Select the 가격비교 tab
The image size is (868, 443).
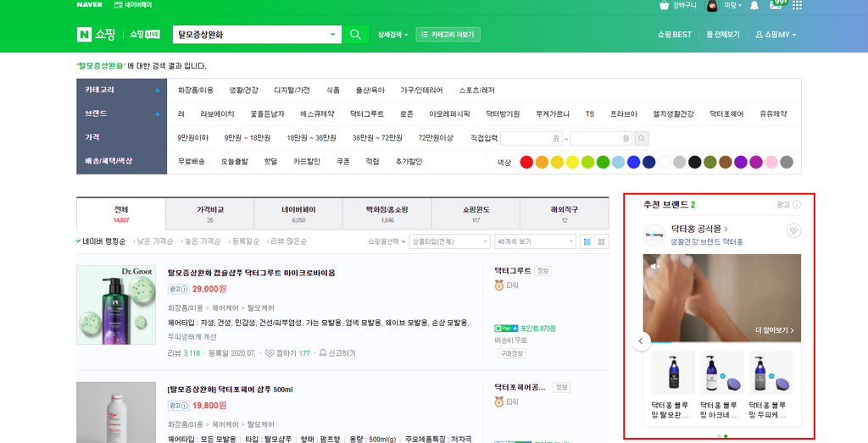tap(210, 214)
